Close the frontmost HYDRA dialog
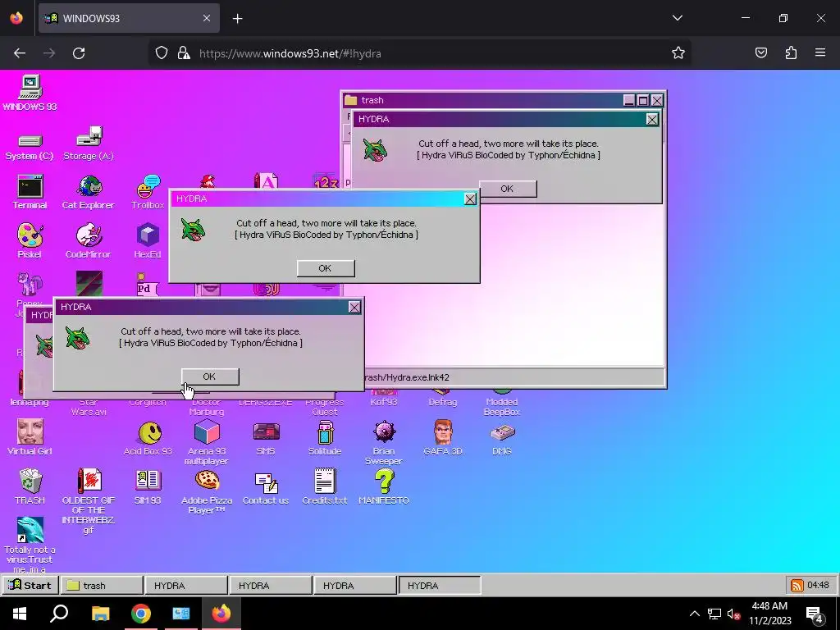 [354, 307]
